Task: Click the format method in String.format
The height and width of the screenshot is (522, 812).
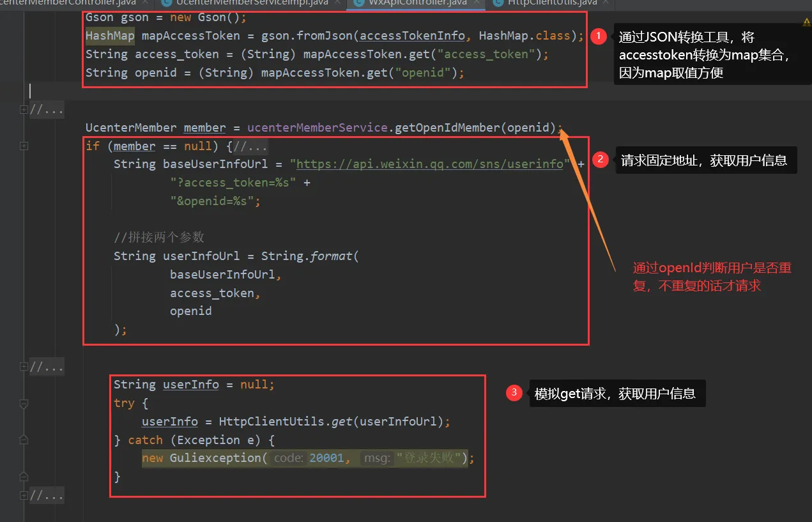Action: pos(332,256)
